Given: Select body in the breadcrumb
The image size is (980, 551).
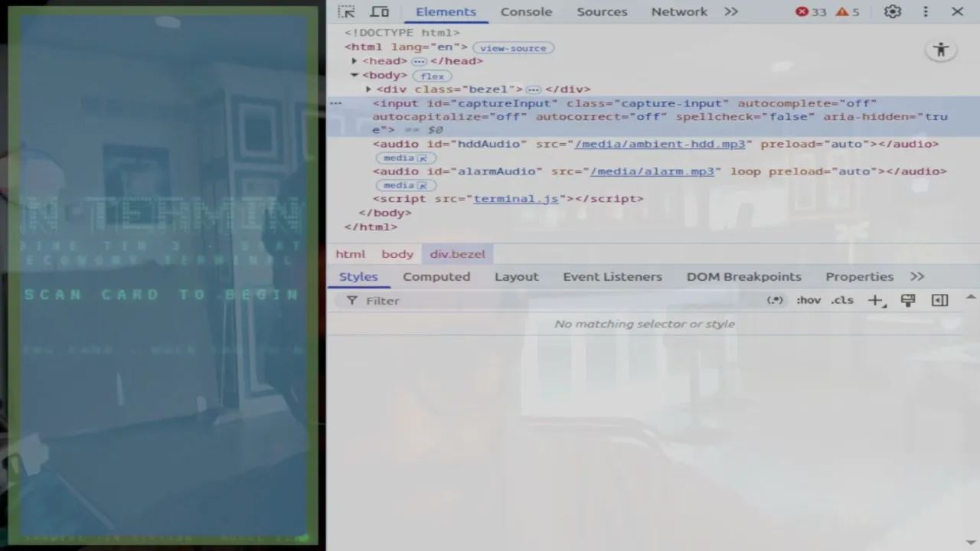Looking at the screenshot, I should tap(397, 254).
